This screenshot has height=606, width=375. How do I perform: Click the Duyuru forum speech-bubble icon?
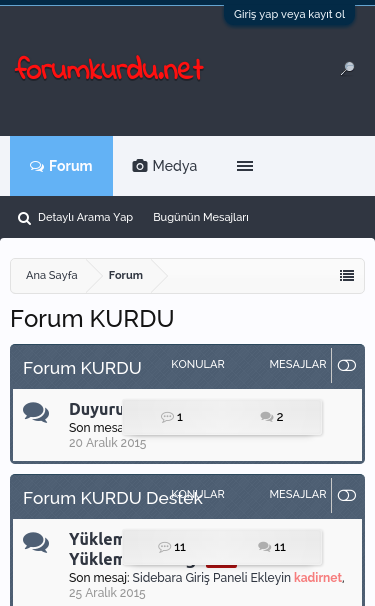pyautogui.click(x=36, y=412)
